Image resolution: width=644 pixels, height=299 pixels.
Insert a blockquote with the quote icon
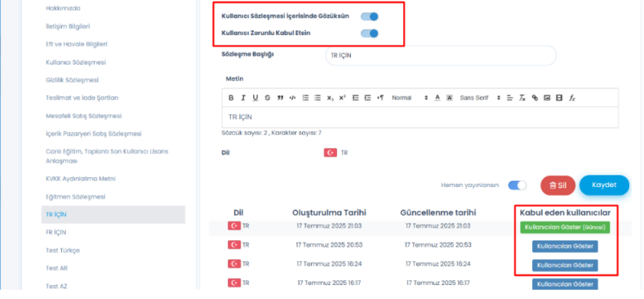[x=280, y=98]
